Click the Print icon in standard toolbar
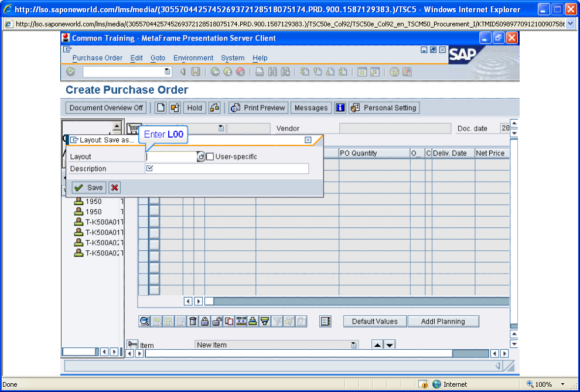 pos(260,71)
